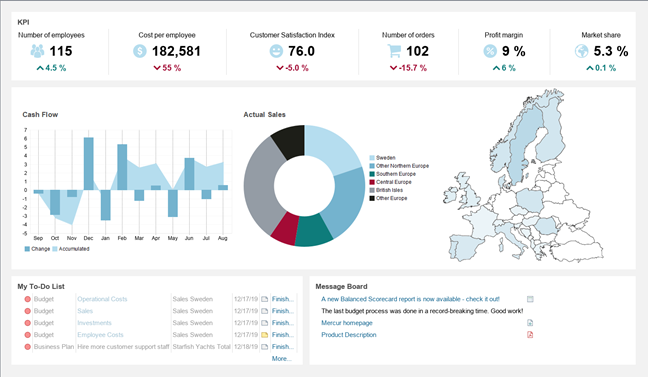The image size is (648, 377).
Task: Open the report icon beside Balanced Scorecard message
Action: tap(530, 299)
